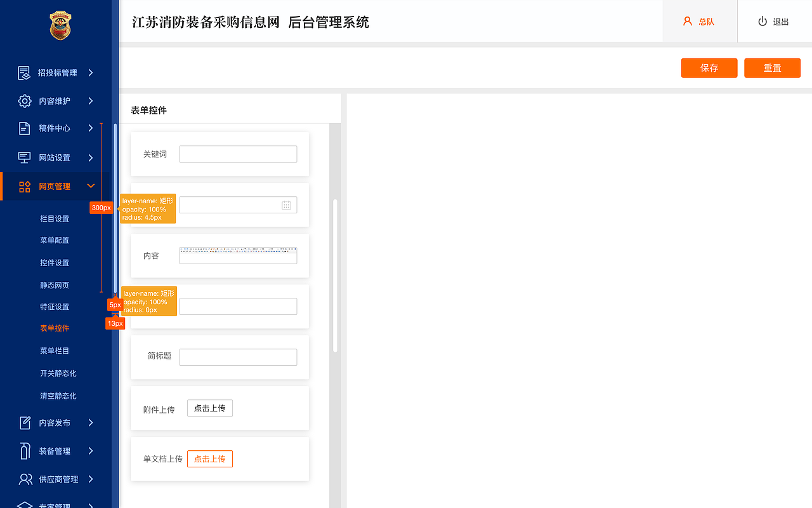Screen dimensions: 812x508
Task: Open the 清空静态化 submenu item
Action: [x=58, y=396]
